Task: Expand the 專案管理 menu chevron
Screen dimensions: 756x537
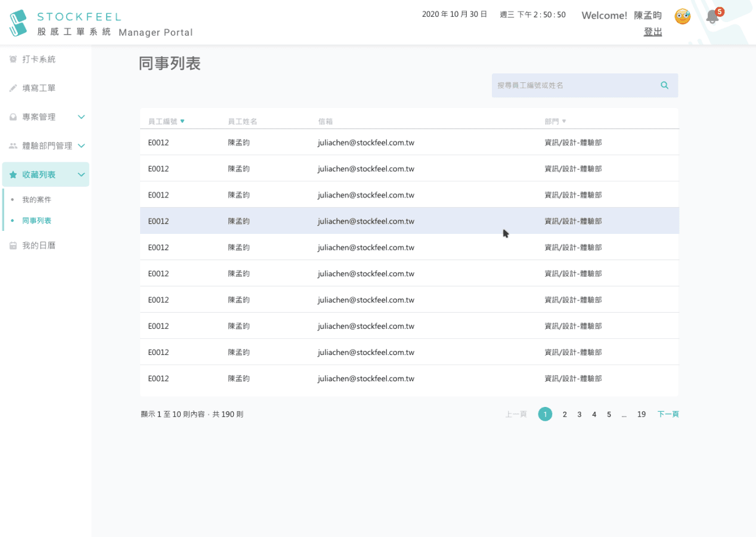Action: pos(82,117)
